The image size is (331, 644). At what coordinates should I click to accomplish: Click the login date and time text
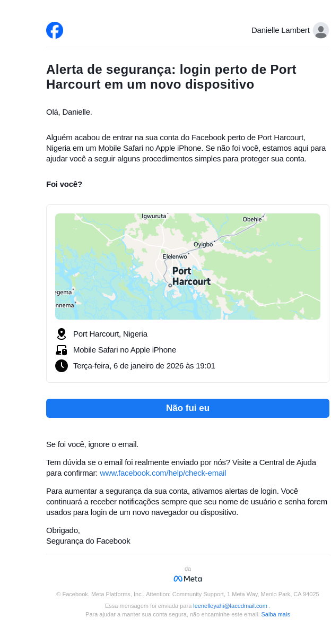[144, 366]
